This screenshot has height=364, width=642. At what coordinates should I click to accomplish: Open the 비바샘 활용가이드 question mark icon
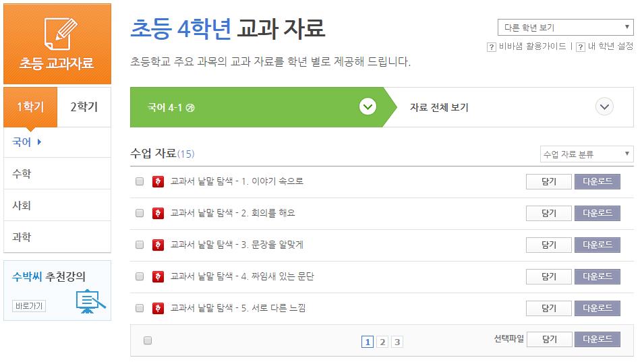(492, 47)
